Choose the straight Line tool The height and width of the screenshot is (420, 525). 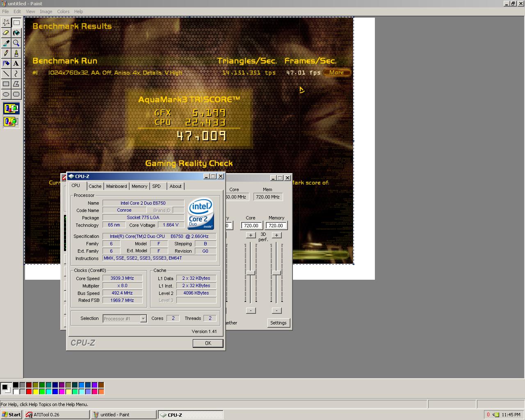(6, 74)
